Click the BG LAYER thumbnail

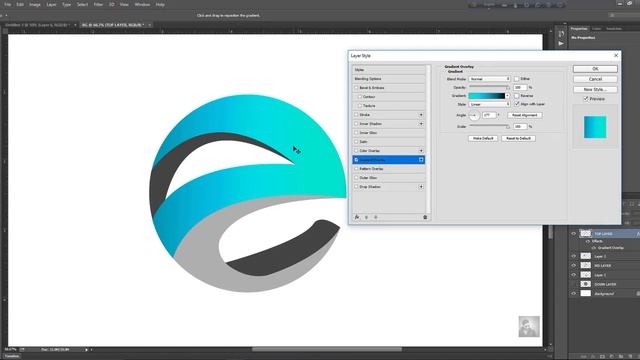click(x=586, y=265)
